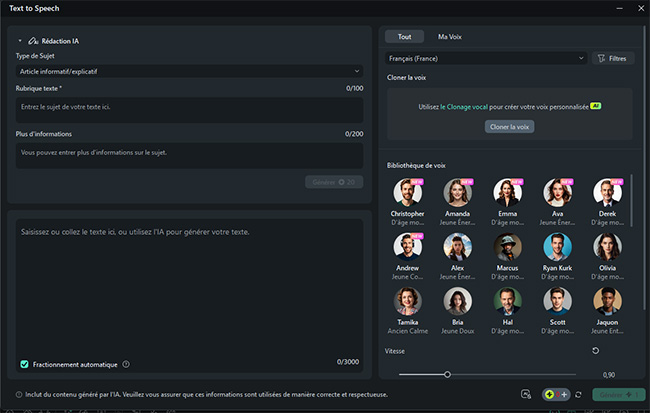The image size is (650, 413).
Task: Add AI credits with the plus icon
Action: [564, 395]
